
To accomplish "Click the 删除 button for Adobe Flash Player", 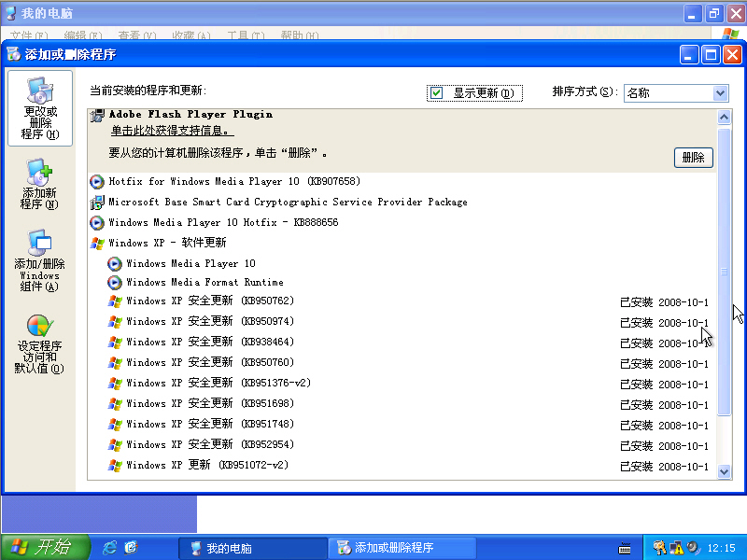I will coord(693,158).
